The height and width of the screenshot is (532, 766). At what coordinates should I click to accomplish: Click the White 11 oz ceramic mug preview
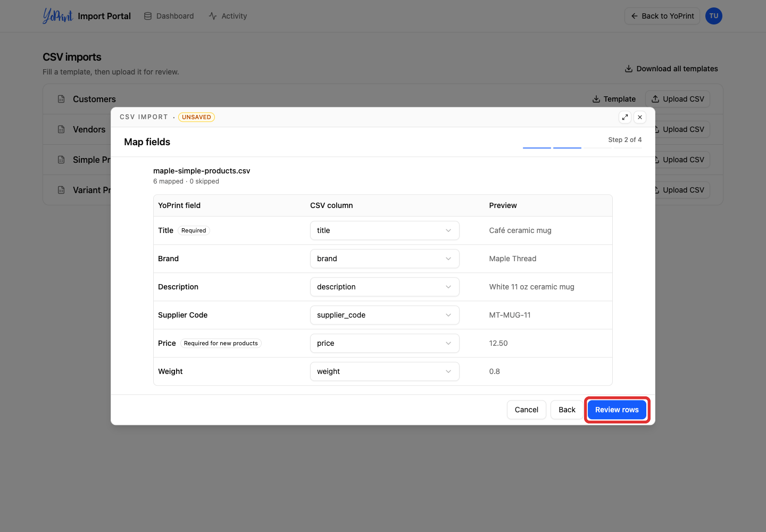click(532, 287)
